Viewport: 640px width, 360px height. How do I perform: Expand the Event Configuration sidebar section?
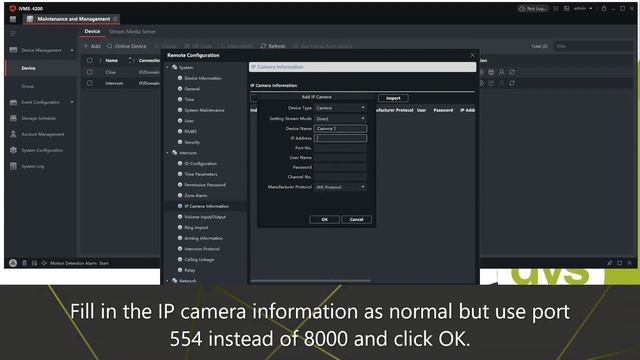pyautogui.click(x=72, y=102)
